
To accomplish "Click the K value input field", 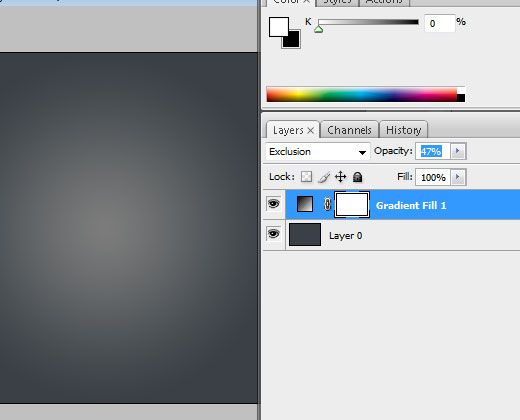I will click(x=440, y=23).
